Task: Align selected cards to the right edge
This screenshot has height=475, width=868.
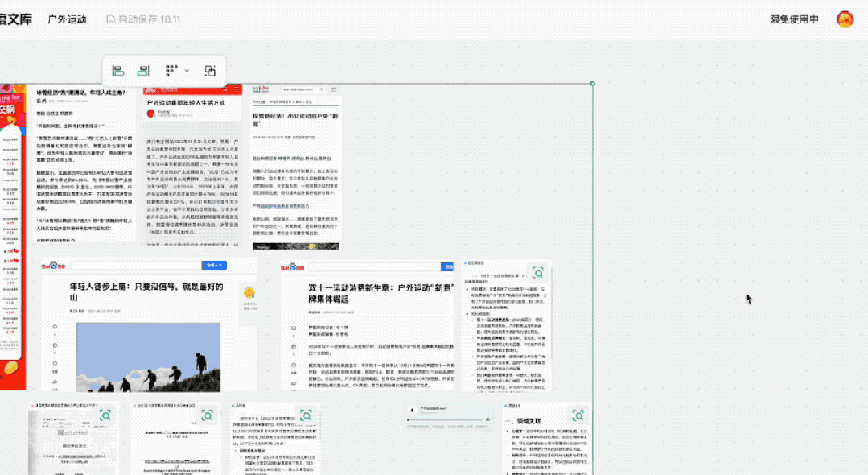Action: 143,71
